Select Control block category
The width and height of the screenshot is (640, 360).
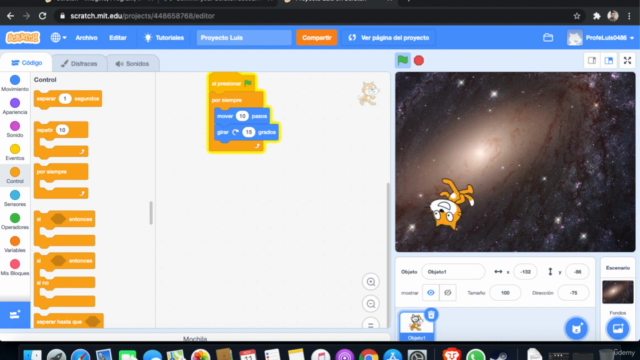[15, 176]
